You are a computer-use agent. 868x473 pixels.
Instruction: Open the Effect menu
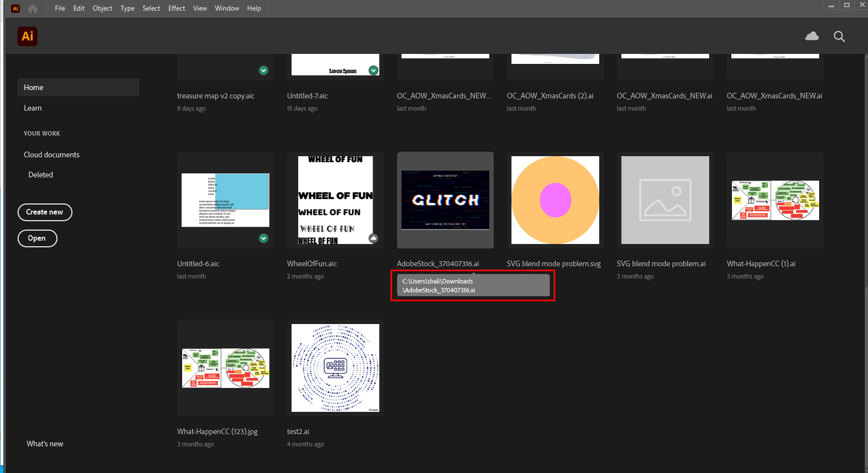176,8
